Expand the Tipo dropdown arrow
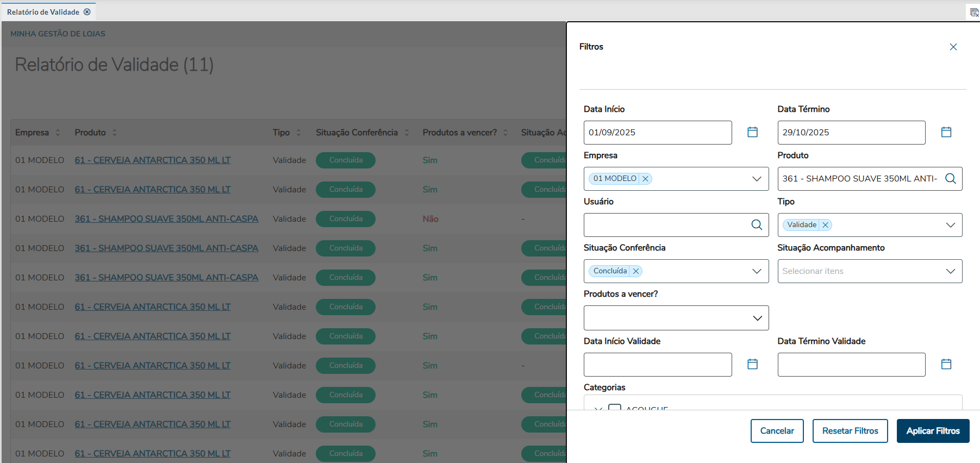Screen dimensions: 980x463 click(x=950, y=225)
